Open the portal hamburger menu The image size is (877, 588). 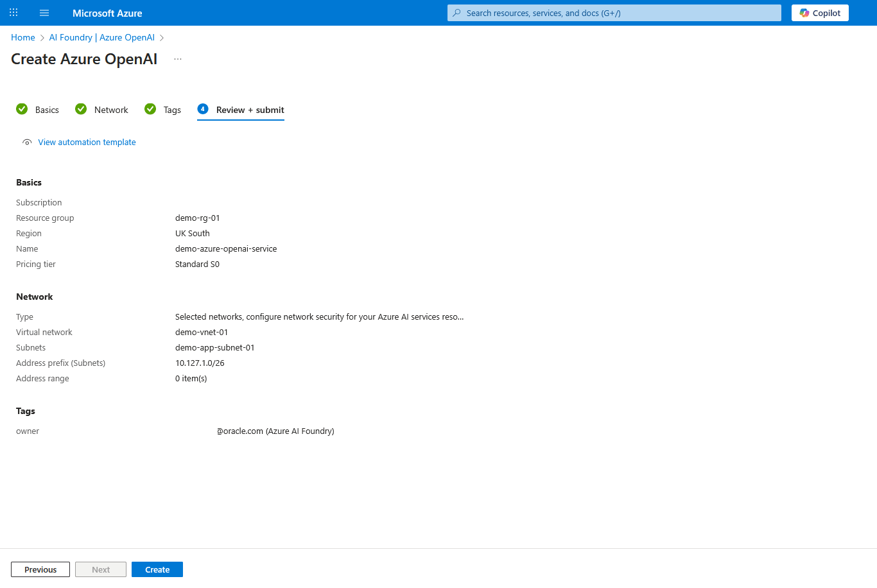click(x=44, y=12)
